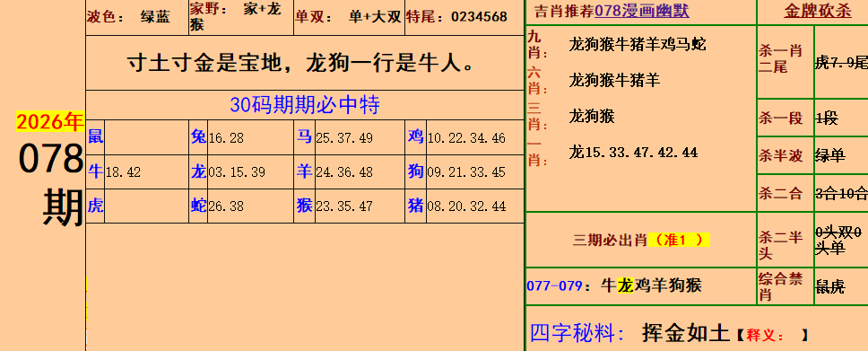Click the 牛 zodiac label
Image resolution: width=868 pixels, height=351 pixels.
(95, 171)
